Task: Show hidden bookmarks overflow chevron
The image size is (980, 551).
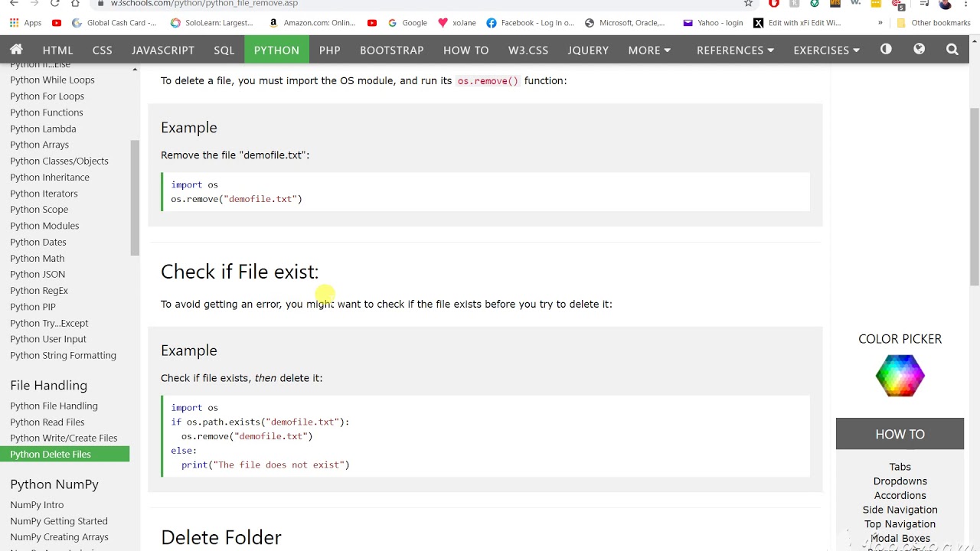Action: pyautogui.click(x=880, y=23)
